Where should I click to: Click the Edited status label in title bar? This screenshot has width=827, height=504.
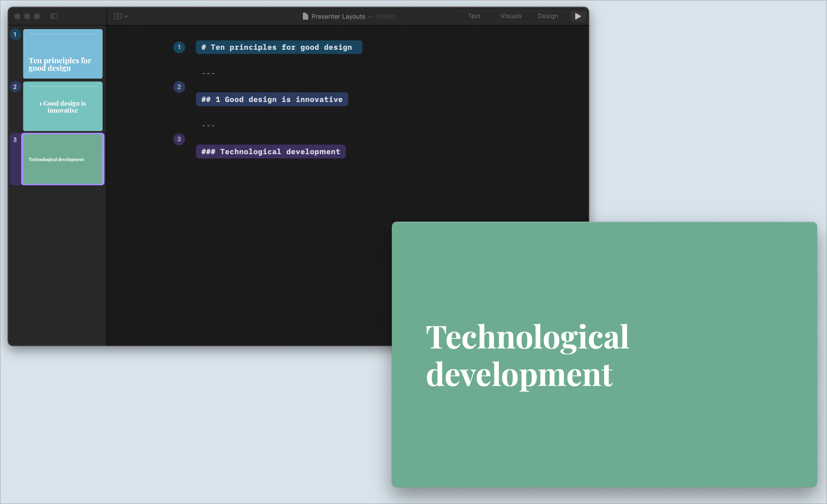[x=386, y=17]
